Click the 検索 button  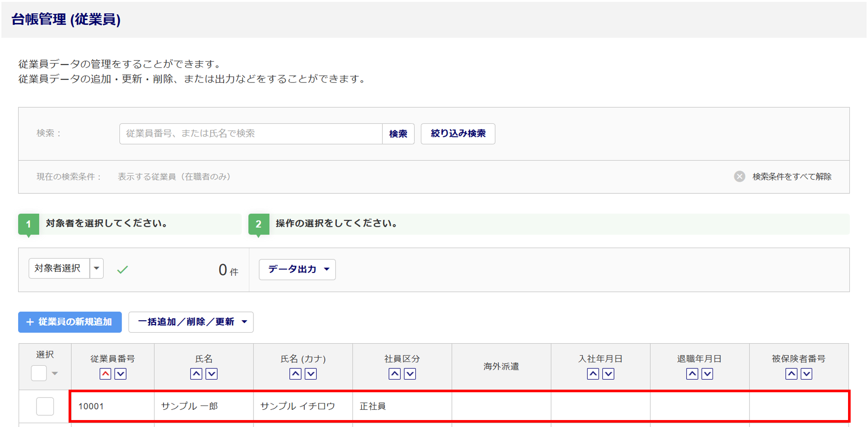[x=398, y=134]
